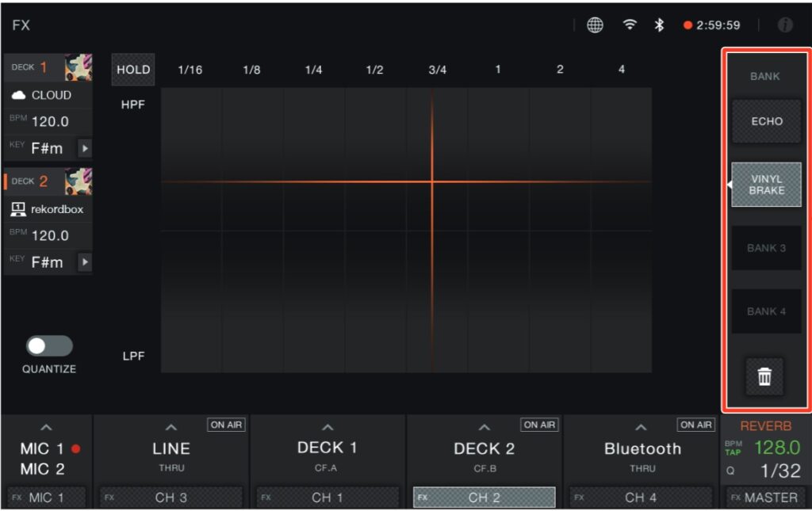Screen dimensions: 812x511
Task: Click the rekordbox source icon on Deck 2
Action: pos(17,209)
